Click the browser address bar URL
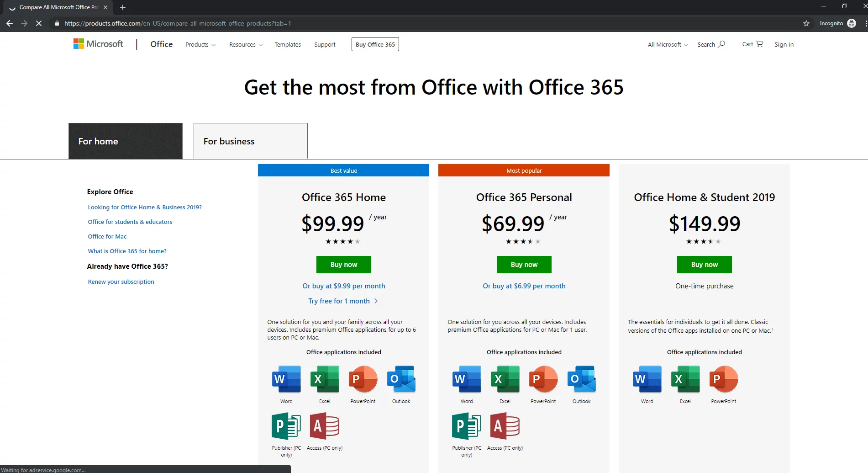 pyautogui.click(x=178, y=23)
